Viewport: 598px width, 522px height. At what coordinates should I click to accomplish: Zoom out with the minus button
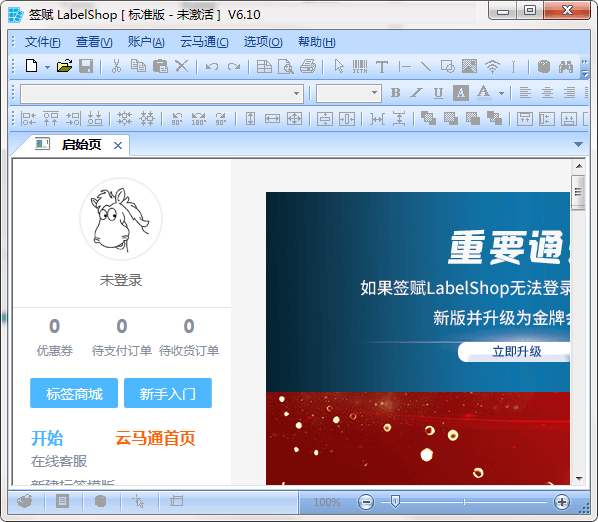coord(366,502)
